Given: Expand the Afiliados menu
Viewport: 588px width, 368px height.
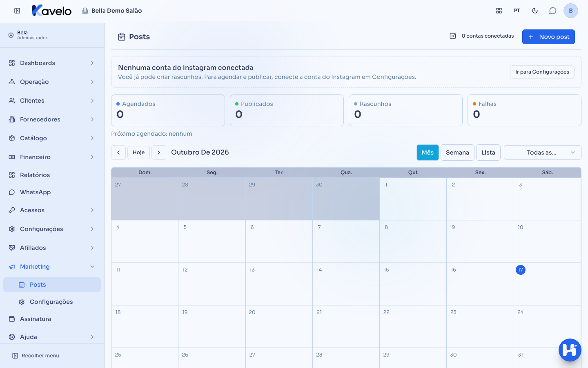Looking at the screenshot, I should (52, 248).
